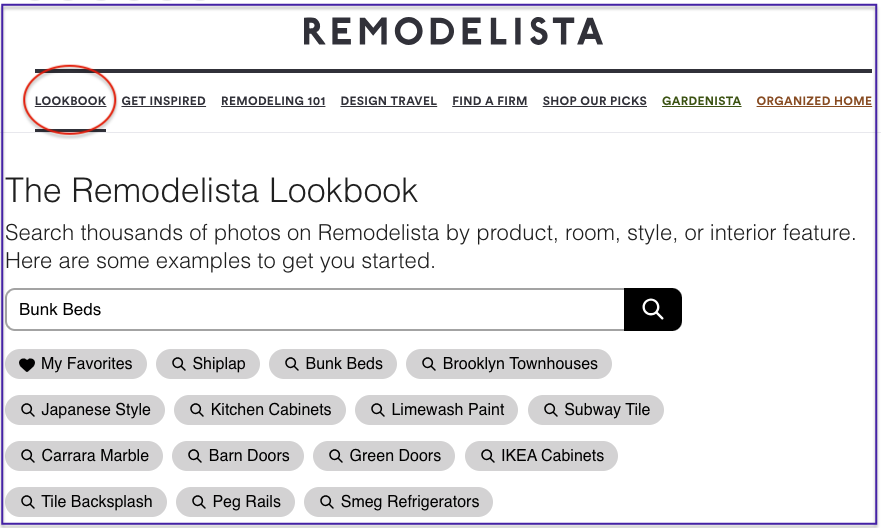
Task: Go to Get Inspired menu
Action: [x=164, y=101]
